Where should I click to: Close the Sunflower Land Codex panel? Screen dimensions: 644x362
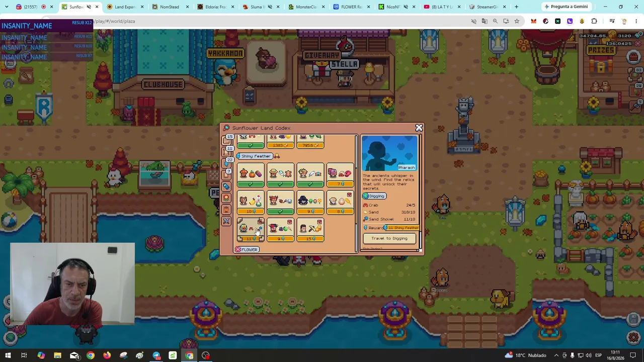coord(419,128)
